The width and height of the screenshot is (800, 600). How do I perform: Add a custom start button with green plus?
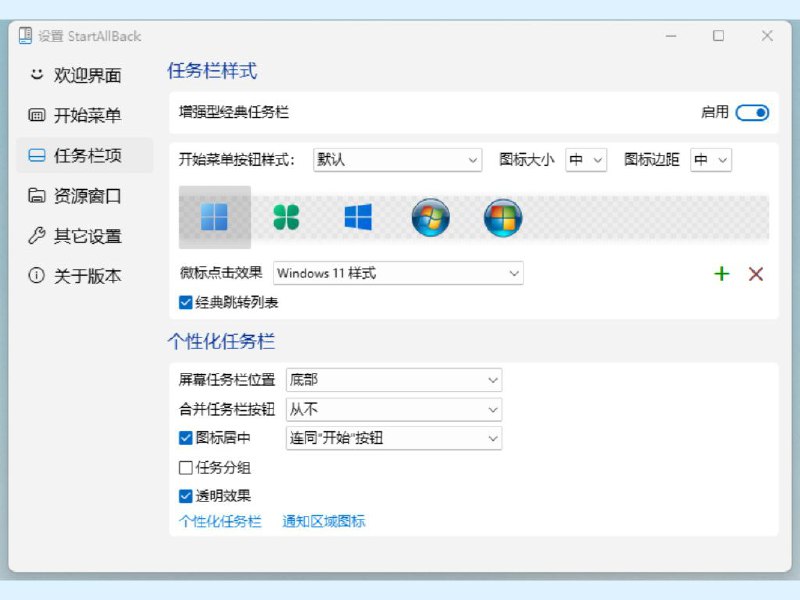(721, 274)
